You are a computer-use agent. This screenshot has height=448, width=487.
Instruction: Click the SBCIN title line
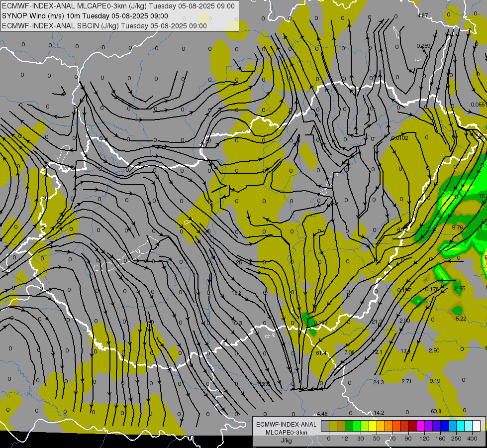[x=104, y=26]
